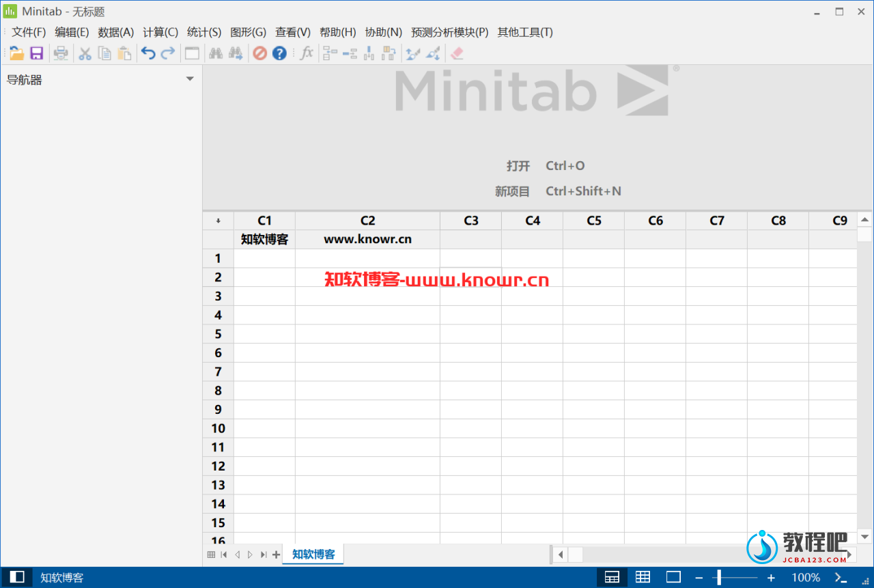The image size is (874, 588).
Task: Click the fx Assign Formula icon
Action: point(307,53)
